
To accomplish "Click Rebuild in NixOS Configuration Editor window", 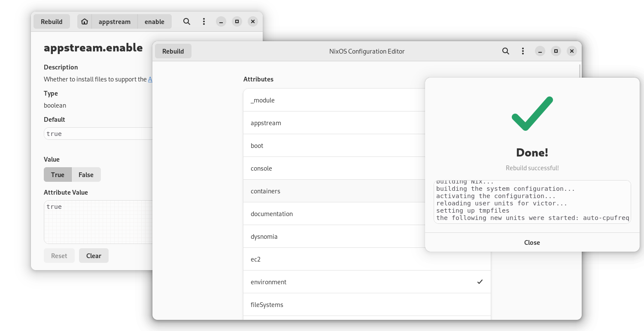I will pos(173,51).
